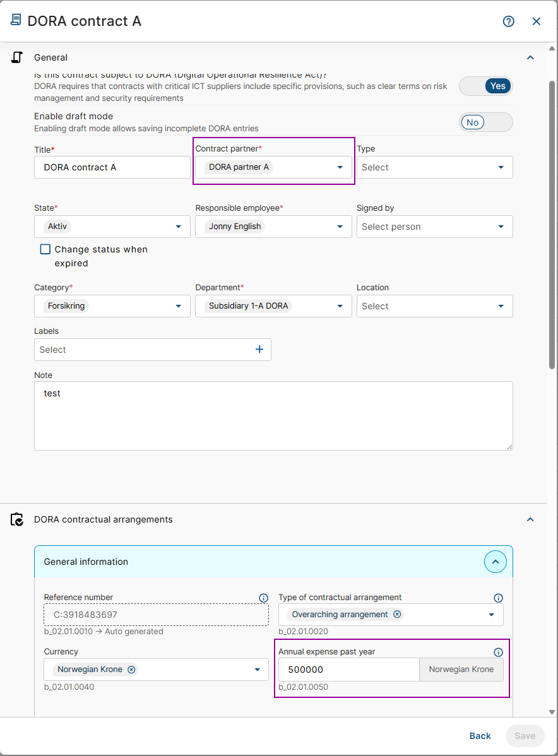
Task: Click into the Note text area
Action: pos(273,416)
